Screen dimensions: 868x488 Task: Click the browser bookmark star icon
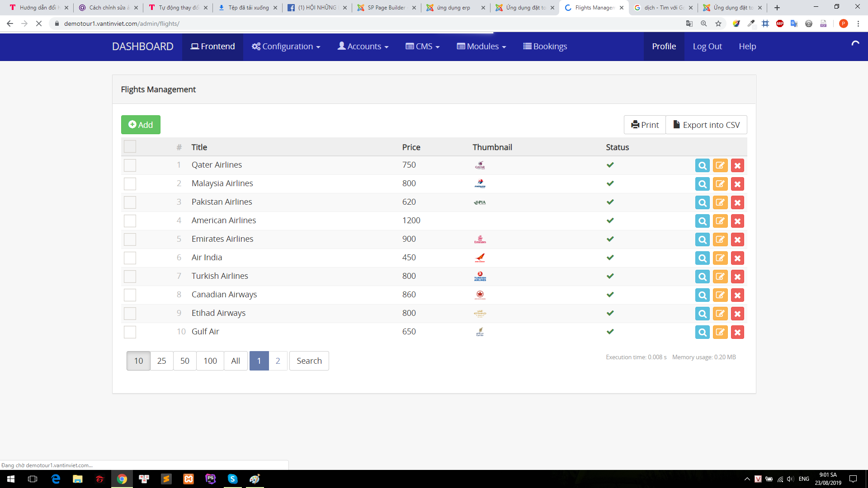tap(718, 23)
